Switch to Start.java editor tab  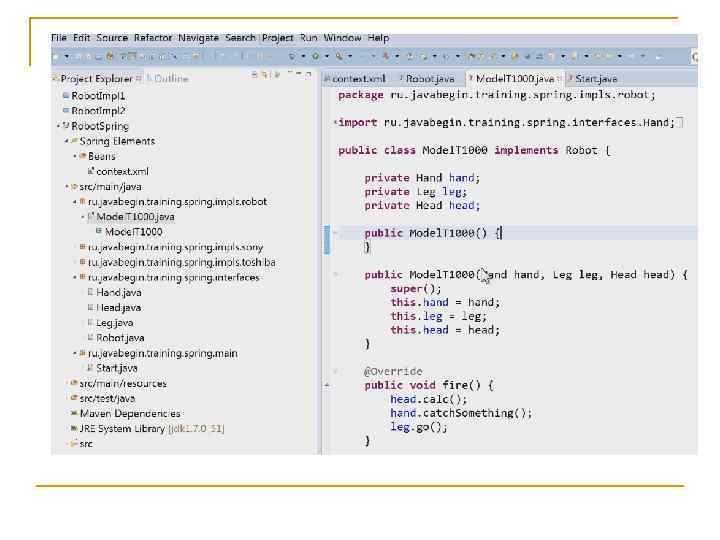[x=594, y=79]
